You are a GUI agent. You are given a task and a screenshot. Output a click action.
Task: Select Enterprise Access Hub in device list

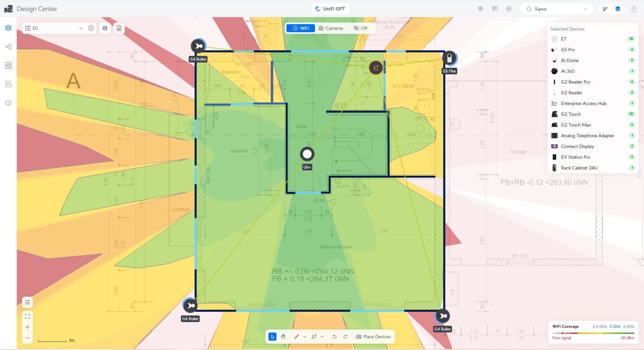[593, 103]
